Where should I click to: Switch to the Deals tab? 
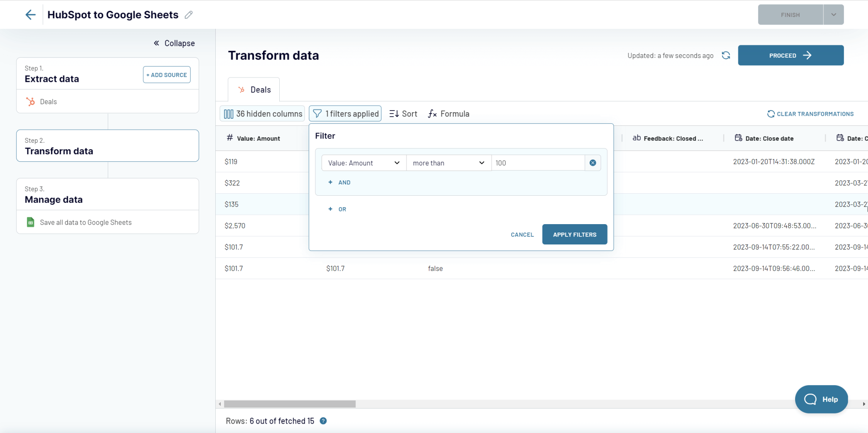coord(253,89)
